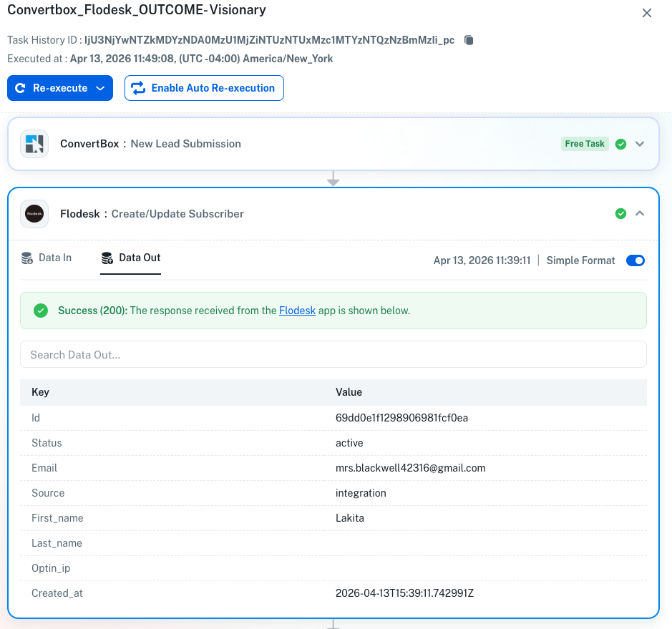
Task: Open the Flodesk link in success message
Action: coord(297,311)
